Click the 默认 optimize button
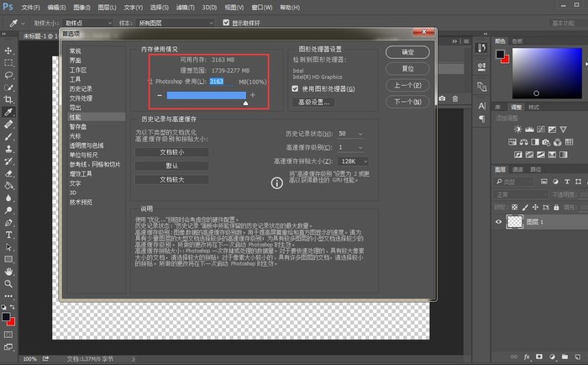 [x=171, y=166]
